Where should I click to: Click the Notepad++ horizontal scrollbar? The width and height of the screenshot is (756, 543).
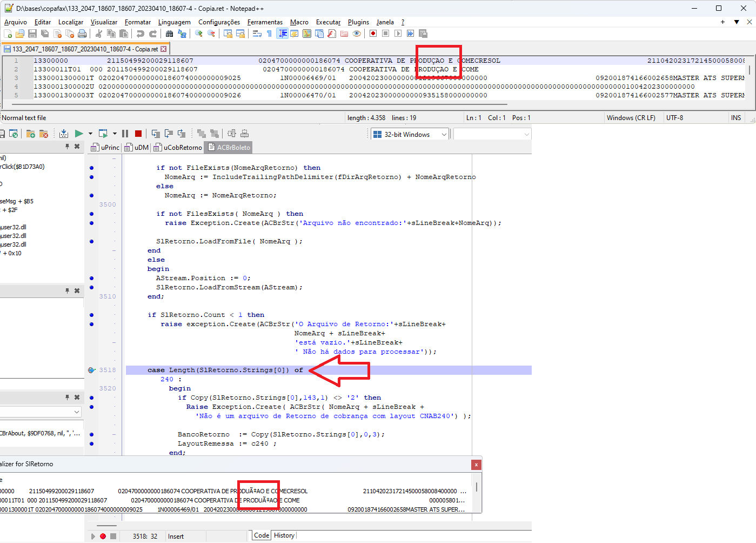259,104
